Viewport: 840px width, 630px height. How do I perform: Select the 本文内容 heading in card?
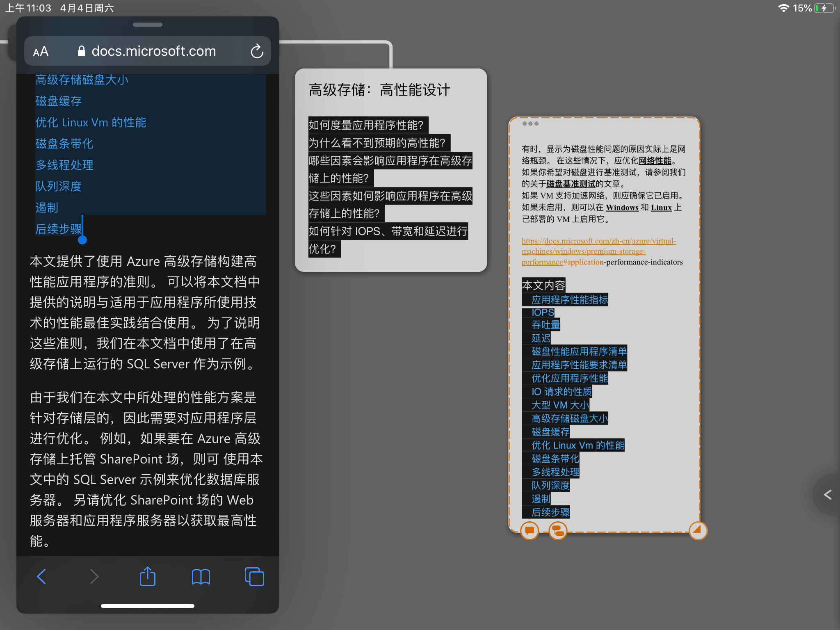coord(543,285)
